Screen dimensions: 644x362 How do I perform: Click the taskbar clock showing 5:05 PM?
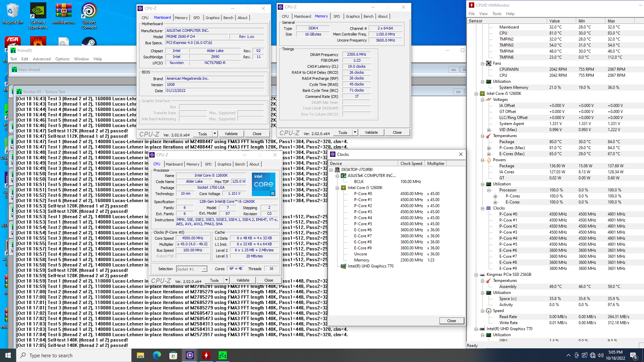[x=615, y=355]
